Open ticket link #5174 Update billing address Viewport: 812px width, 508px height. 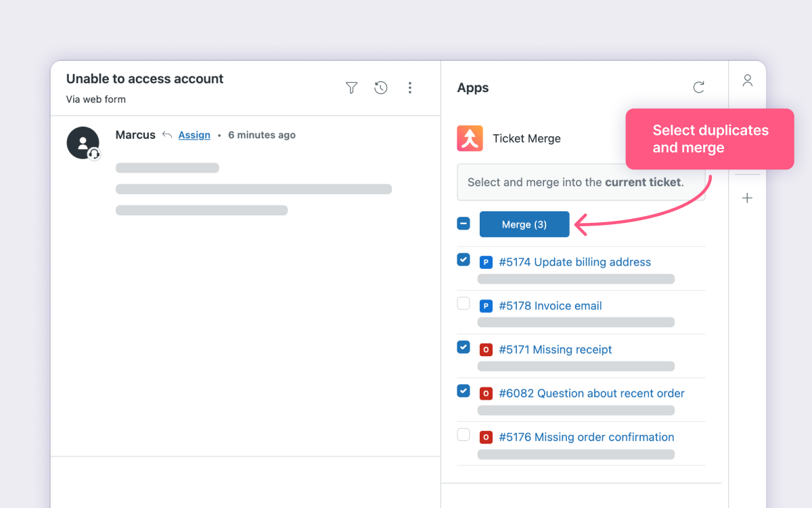[574, 262]
